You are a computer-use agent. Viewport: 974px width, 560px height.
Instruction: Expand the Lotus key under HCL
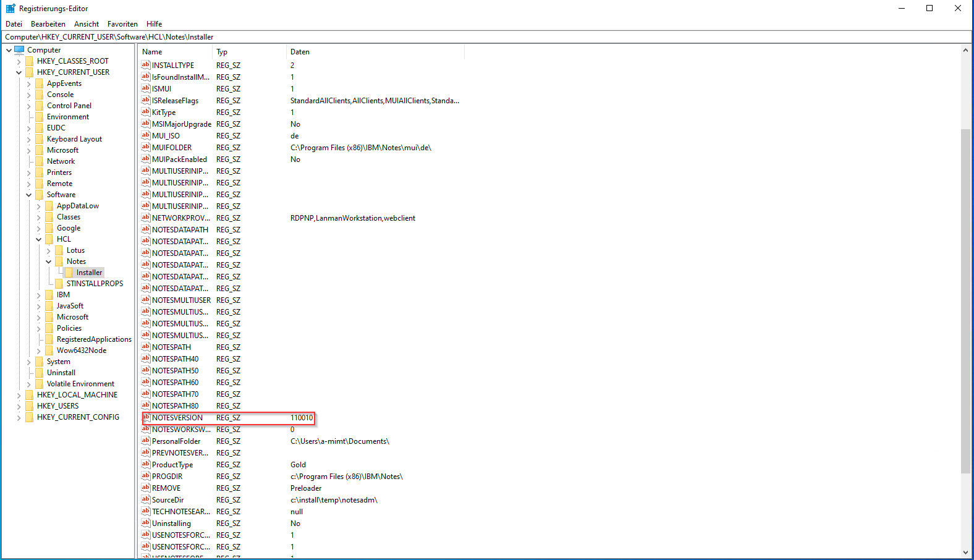point(49,250)
